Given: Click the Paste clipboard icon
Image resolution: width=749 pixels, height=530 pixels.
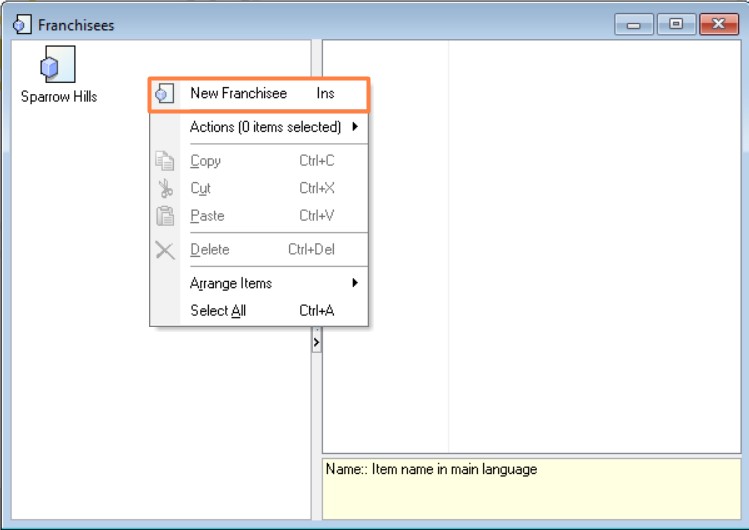Looking at the screenshot, I should [x=165, y=216].
